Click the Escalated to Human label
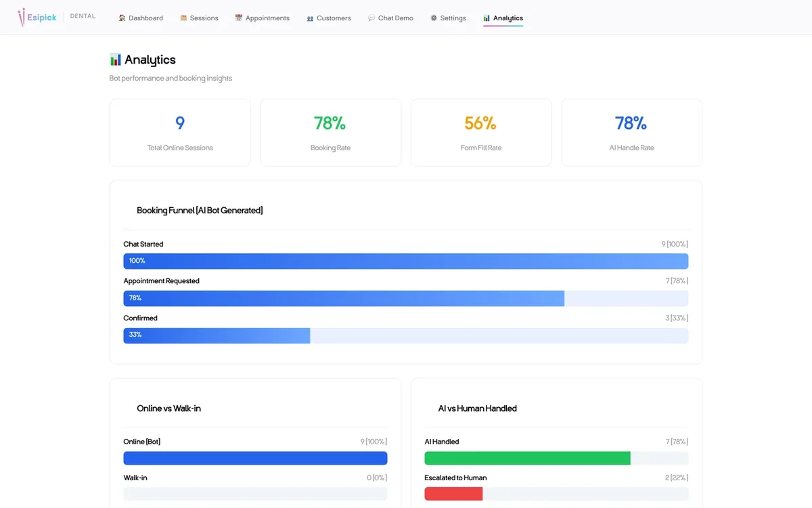The width and height of the screenshot is (812, 508). [455, 478]
